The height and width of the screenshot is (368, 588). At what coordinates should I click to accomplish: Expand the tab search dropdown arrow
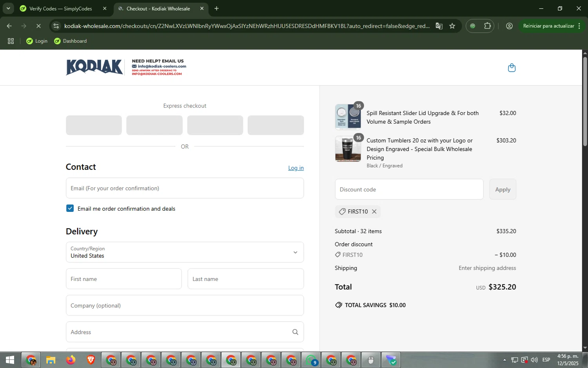[8, 8]
